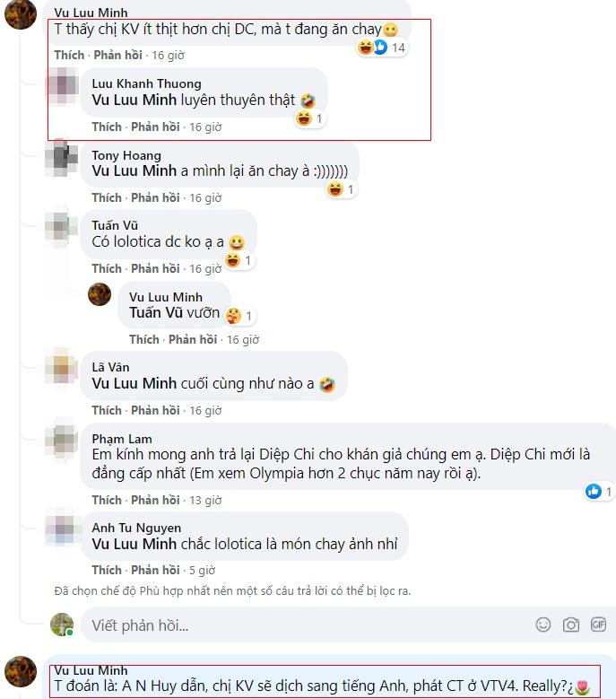
Task: Open the '13 giờ' timestamp on Pham Lam's comment
Action: coord(205,500)
